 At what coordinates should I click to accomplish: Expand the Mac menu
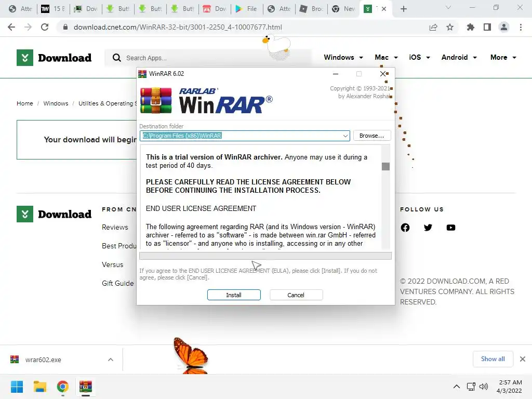click(x=386, y=57)
